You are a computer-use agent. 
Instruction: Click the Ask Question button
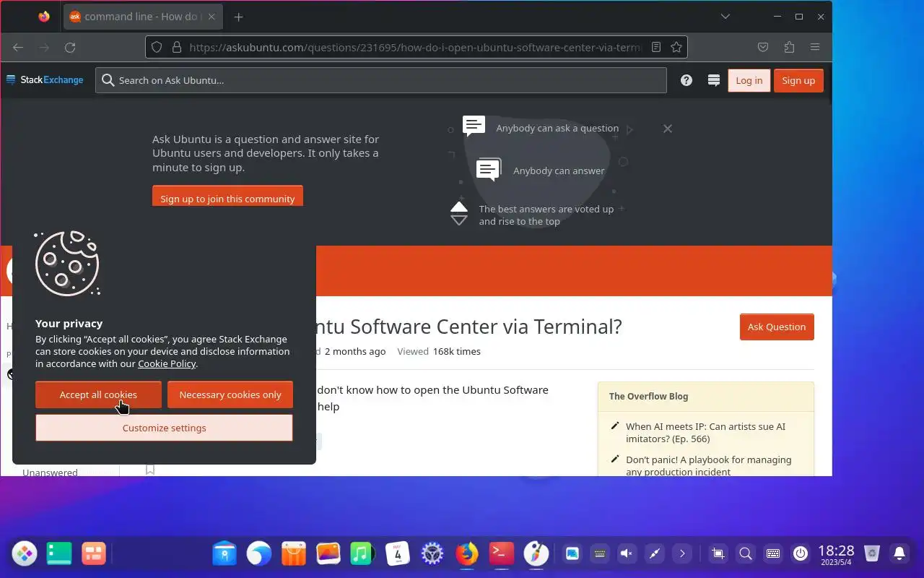pos(777,327)
